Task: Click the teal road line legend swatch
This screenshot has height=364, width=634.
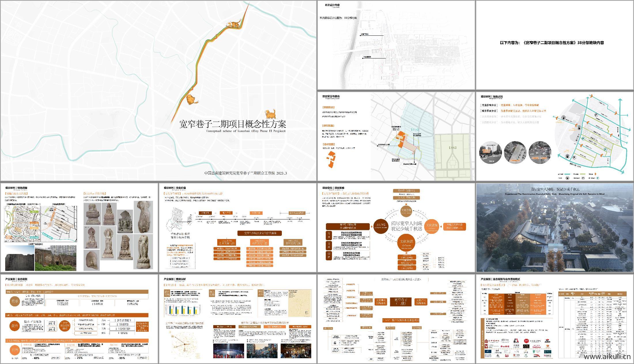Action: 567,174
